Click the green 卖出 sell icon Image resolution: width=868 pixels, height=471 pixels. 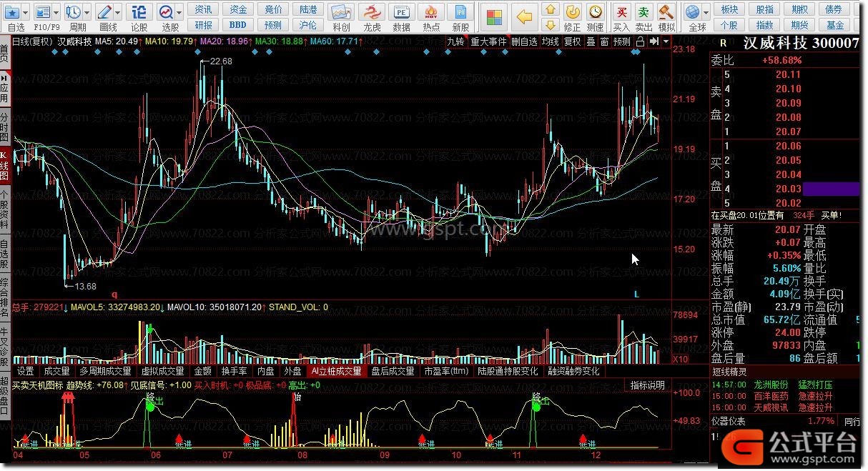click(644, 11)
